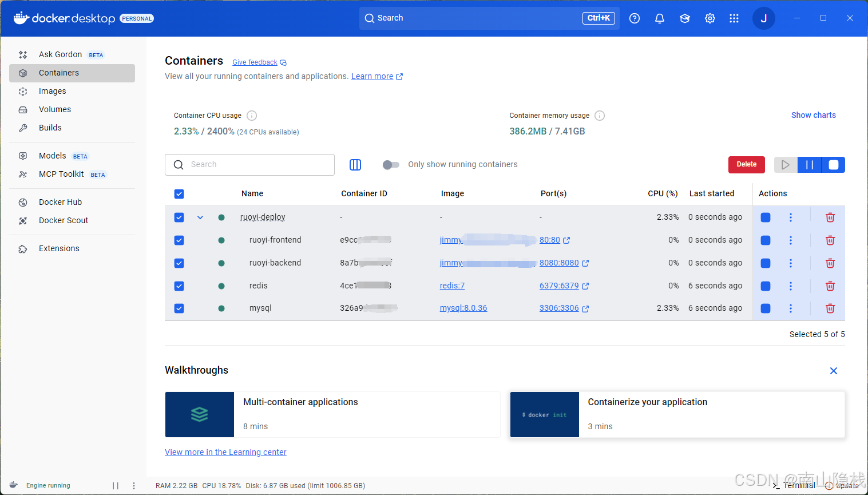This screenshot has height=495, width=868.
Task: Delete ruoyi-backend via trash icon
Action: click(x=830, y=263)
